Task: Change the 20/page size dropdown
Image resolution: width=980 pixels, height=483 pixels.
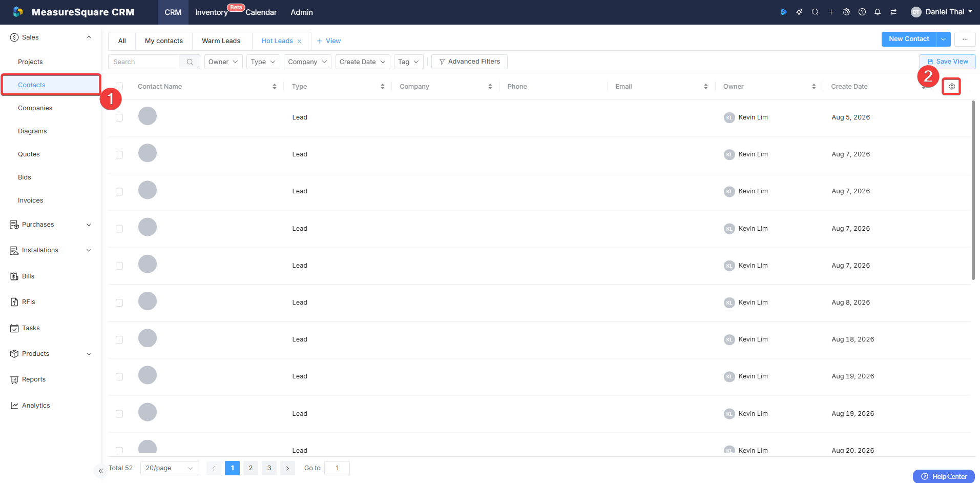Action: (170, 468)
